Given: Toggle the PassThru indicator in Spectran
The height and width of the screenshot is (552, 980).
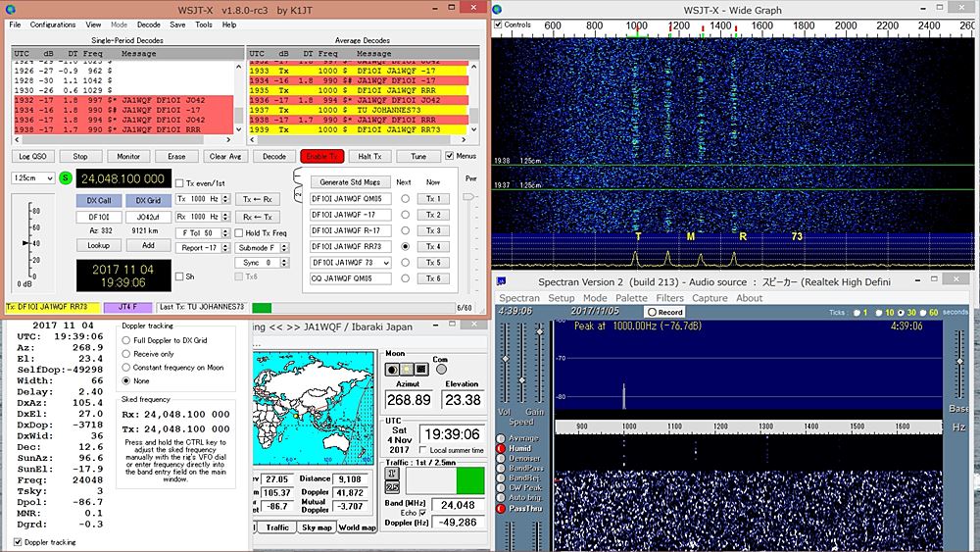Looking at the screenshot, I should [x=501, y=508].
